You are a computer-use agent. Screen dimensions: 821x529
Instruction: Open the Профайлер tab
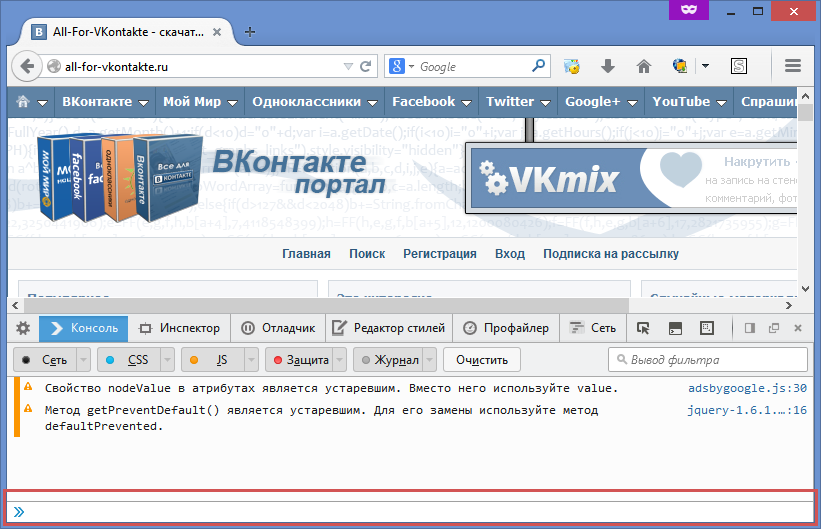click(x=506, y=328)
